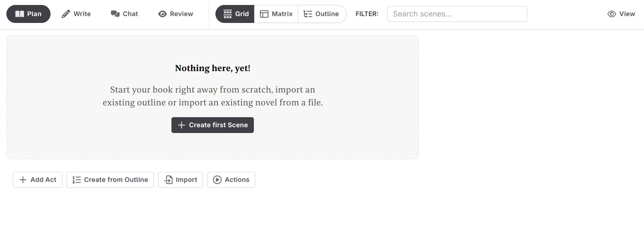Click the numbered list icon on Create from Outline

click(x=77, y=180)
